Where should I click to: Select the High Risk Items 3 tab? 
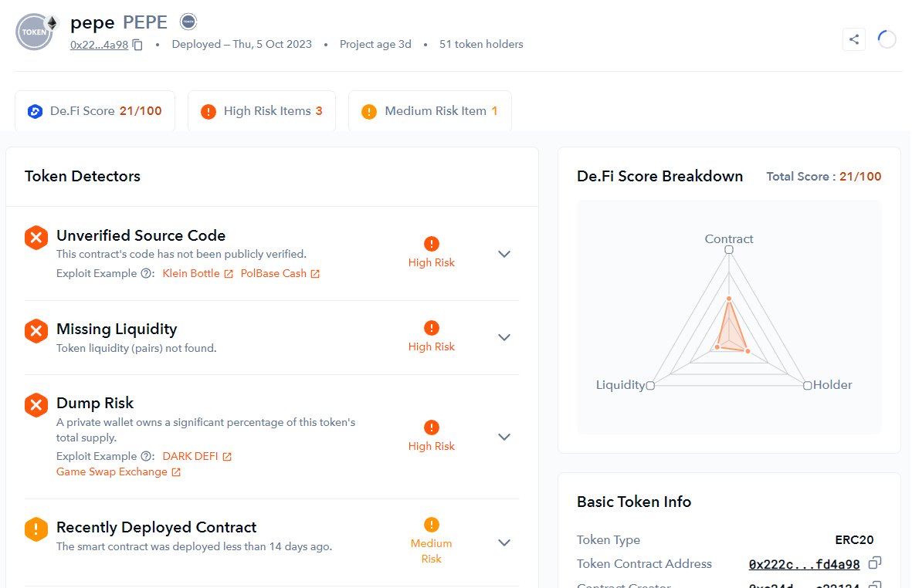pos(262,111)
